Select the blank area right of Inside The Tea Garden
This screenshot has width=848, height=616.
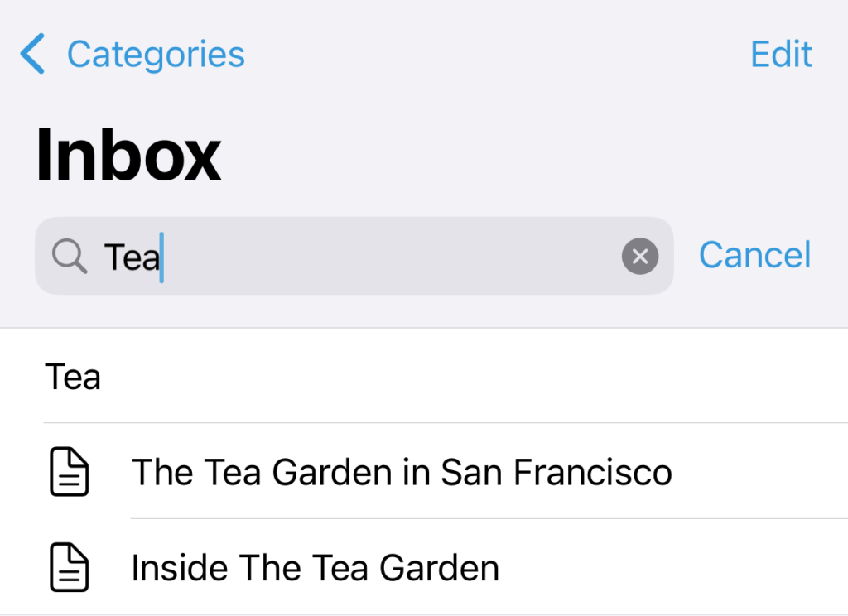[671, 567]
